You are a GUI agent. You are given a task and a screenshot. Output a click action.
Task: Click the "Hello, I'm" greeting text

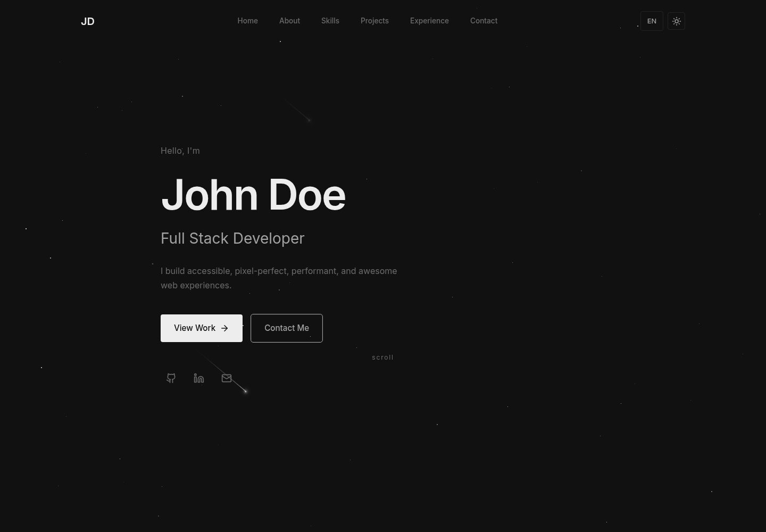point(180,151)
